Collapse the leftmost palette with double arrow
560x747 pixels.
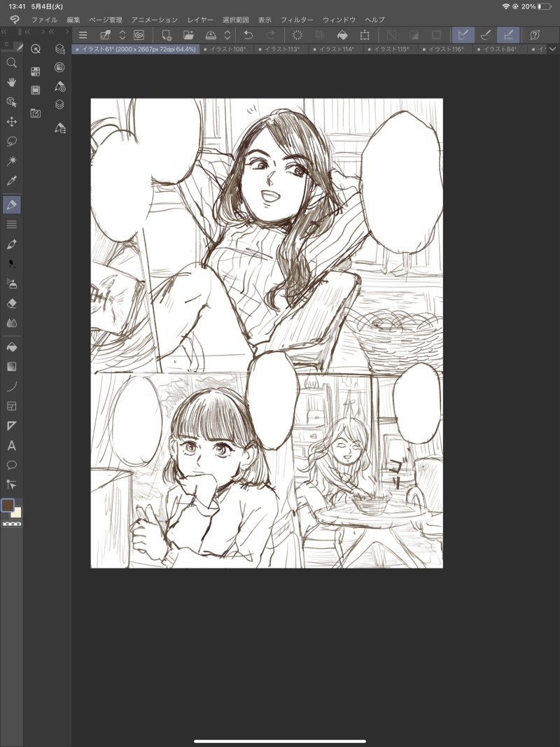(x=3, y=32)
